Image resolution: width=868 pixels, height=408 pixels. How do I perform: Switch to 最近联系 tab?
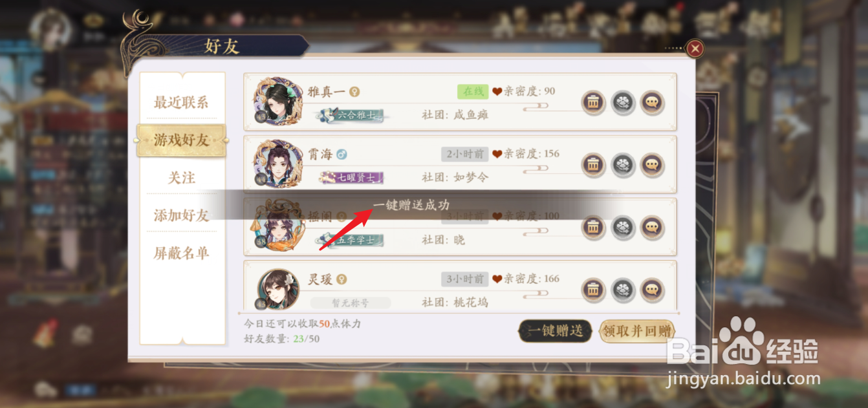181,102
